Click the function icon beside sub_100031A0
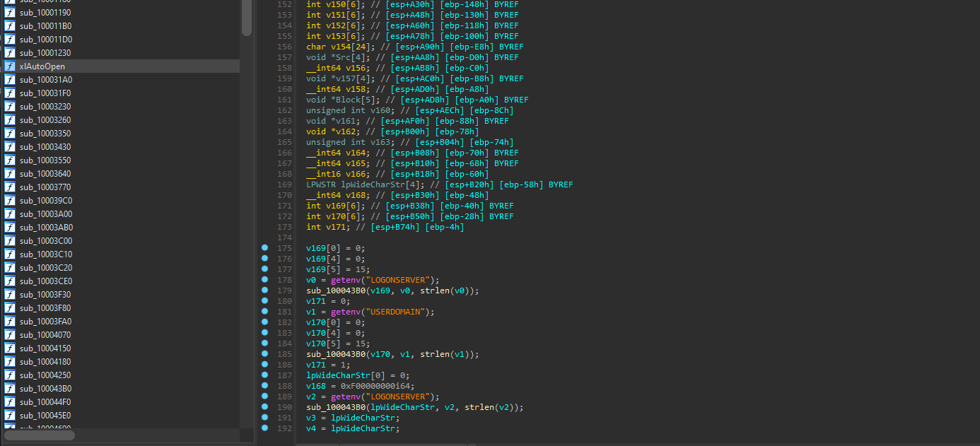 tap(10, 79)
